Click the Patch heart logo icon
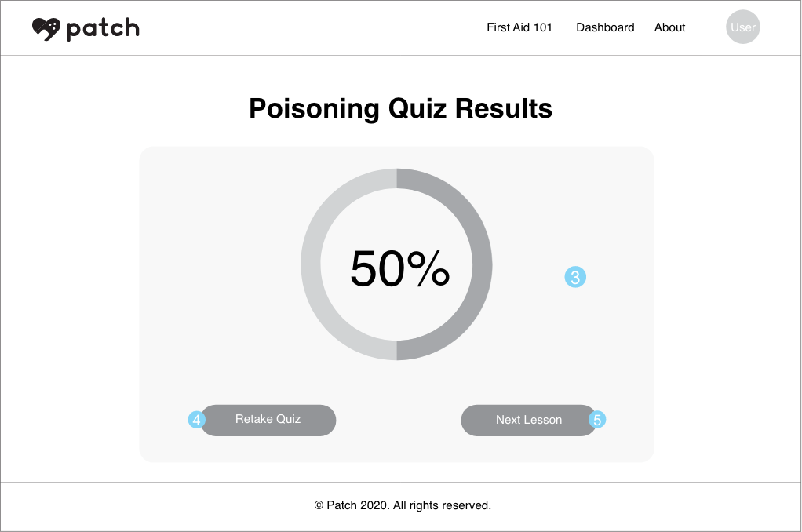Viewport: 802px width, 532px height. [x=46, y=29]
